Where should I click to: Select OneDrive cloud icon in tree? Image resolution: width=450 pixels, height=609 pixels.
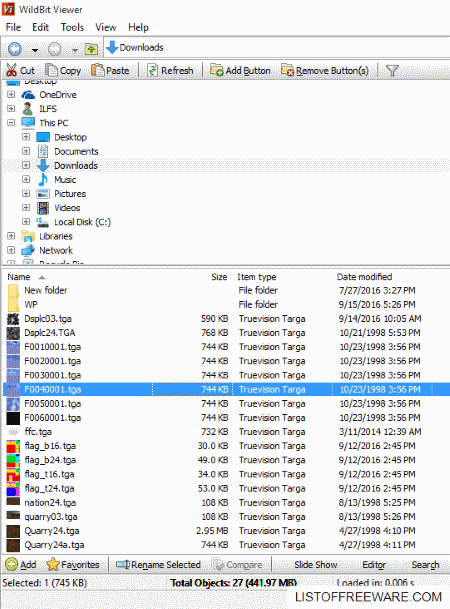(28, 94)
